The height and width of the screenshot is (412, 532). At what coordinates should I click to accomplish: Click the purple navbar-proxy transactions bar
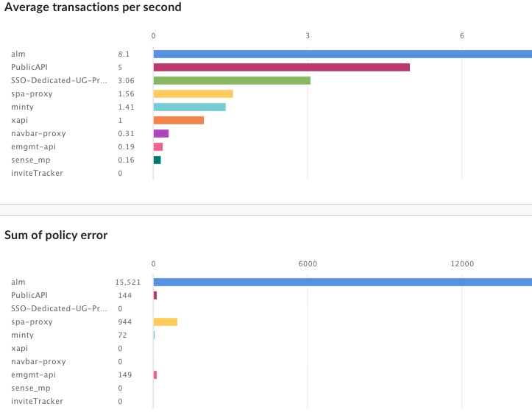click(x=161, y=133)
